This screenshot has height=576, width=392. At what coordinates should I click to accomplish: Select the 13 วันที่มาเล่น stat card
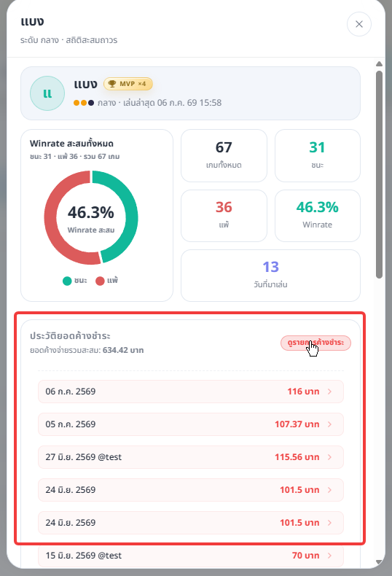[x=270, y=275]
